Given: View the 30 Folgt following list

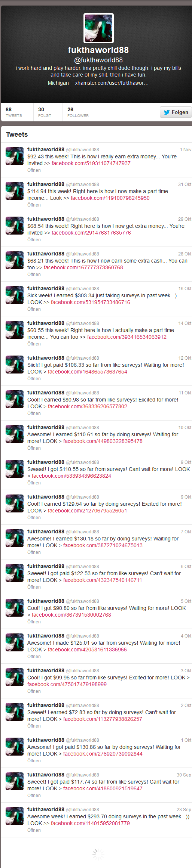Looking at the screenshot, I should point(45,112).
